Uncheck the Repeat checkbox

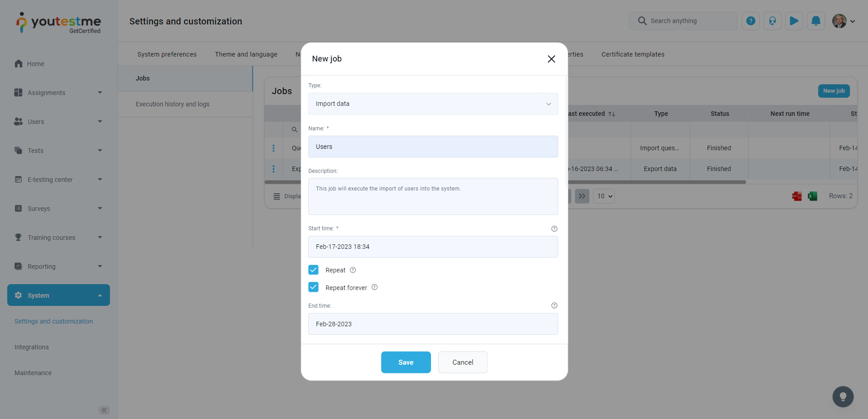pyautogui.click(x=313, y=270)
